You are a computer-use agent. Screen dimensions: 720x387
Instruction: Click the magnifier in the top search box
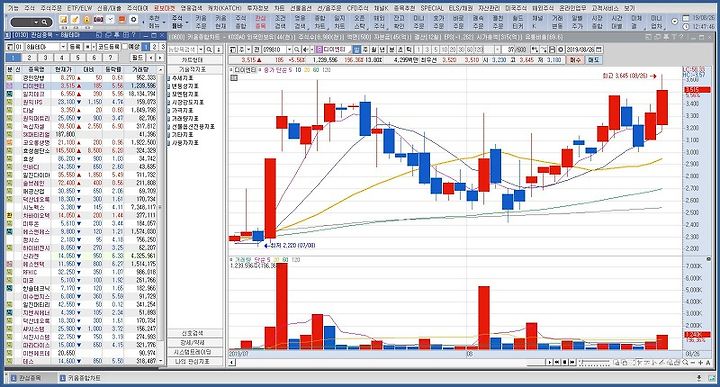[44, 22]
